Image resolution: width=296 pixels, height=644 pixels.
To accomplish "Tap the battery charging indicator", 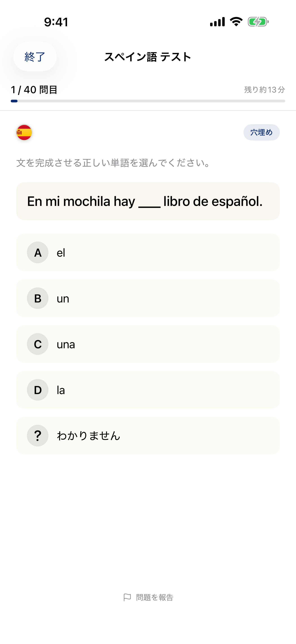I will pyautogui.click(x=258, y=22).
